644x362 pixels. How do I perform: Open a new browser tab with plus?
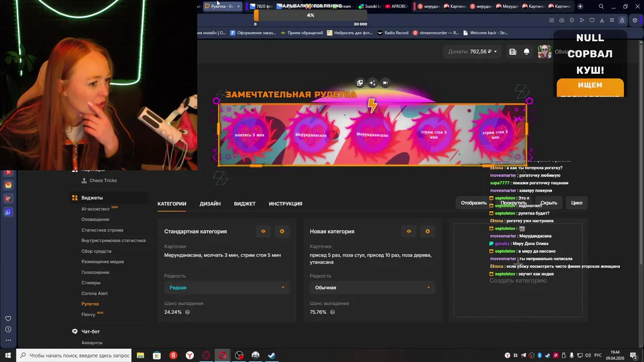pos(580,6)
